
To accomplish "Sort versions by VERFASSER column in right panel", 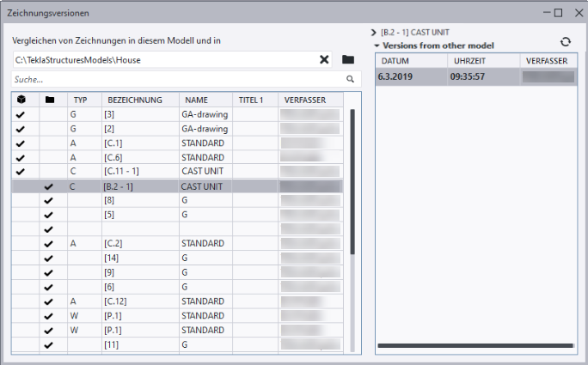I will coord(547,61).
